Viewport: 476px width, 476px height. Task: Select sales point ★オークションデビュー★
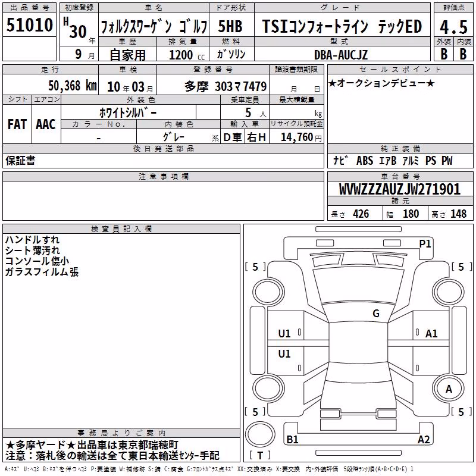(x=381, y=83)
